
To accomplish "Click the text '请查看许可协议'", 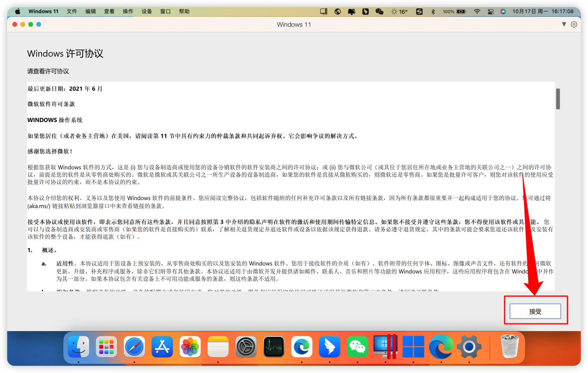I will [x=48, y=71].
